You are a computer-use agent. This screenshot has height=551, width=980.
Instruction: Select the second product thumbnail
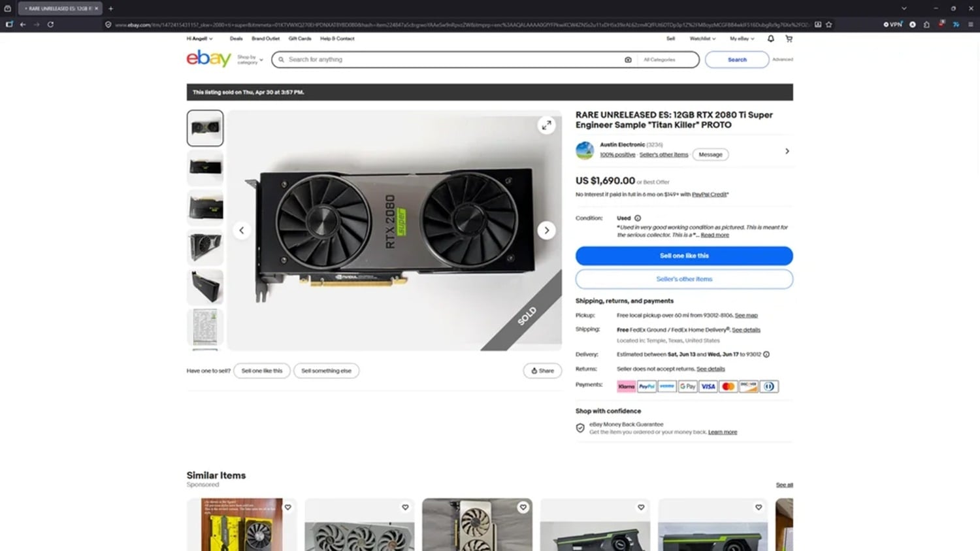click(x=205, y=167)
